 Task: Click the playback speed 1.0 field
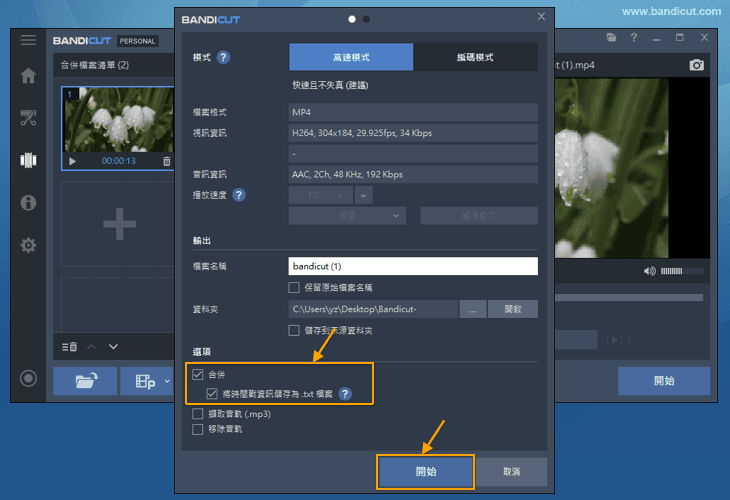tap(321, 195)
